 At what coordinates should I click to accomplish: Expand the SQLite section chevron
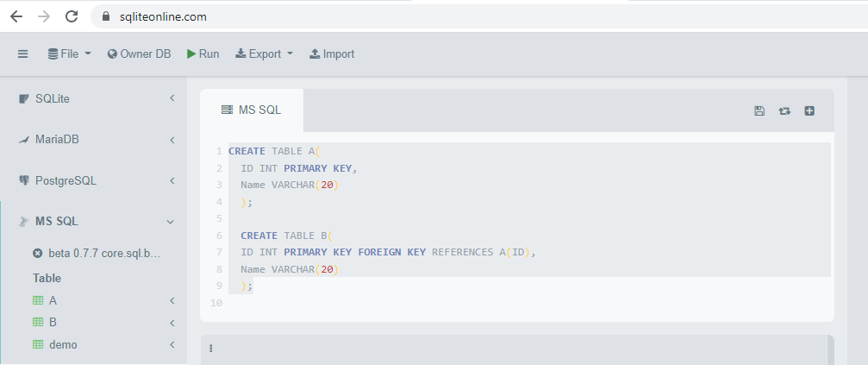(172, 98)
